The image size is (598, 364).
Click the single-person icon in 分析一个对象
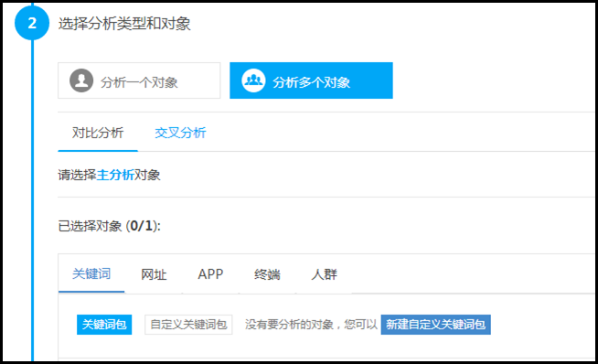(81, 80)
